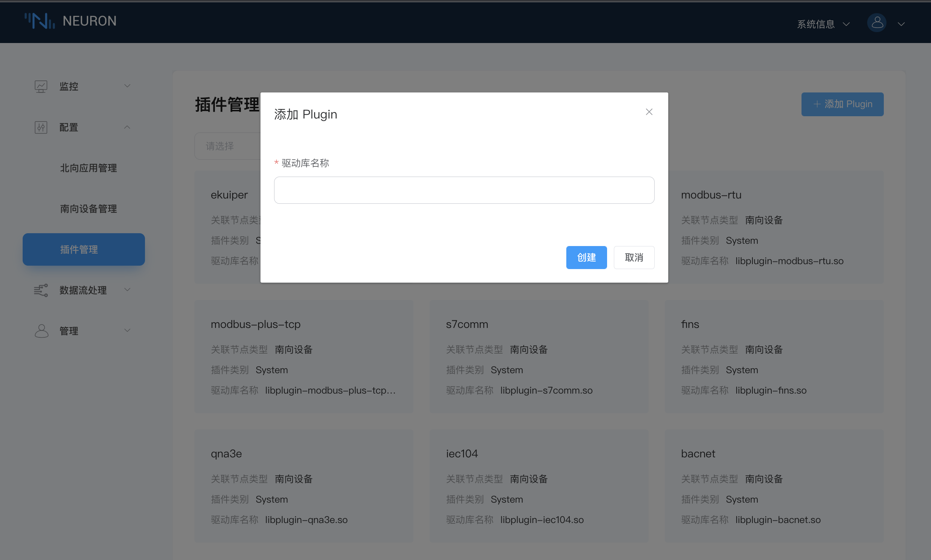Click libplugin-modbus-rtu.so library name
Image resolution: width=931 pixels, height=560 pixels.
[x=789, y=261]
